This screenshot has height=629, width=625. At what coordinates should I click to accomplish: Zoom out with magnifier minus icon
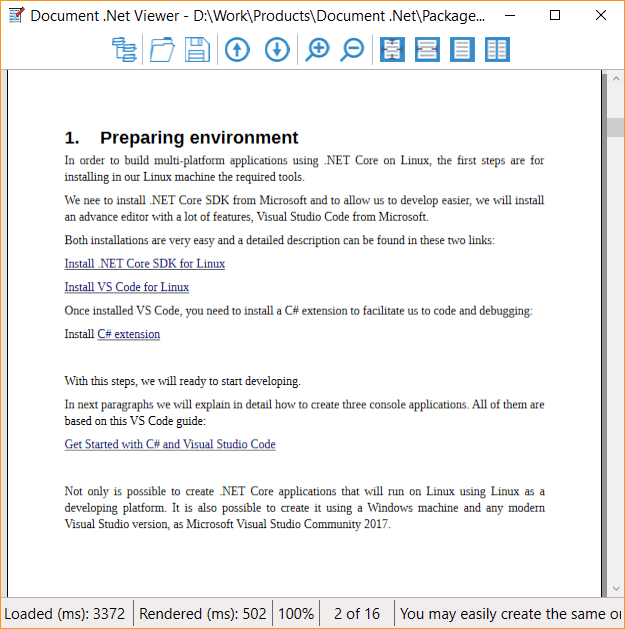[352, 49]
